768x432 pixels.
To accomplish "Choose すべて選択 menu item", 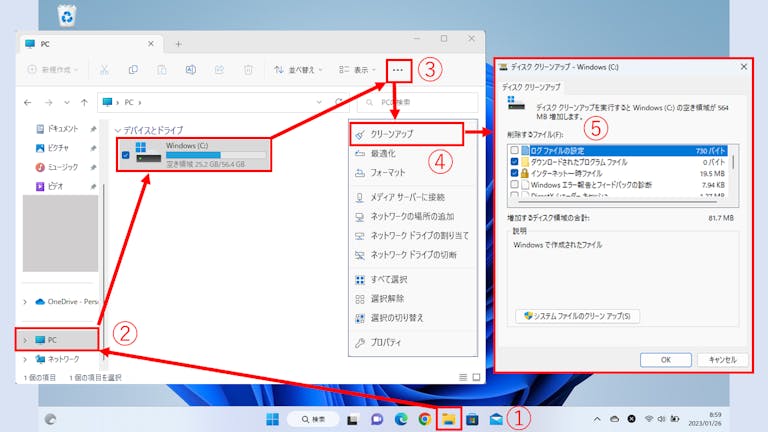I will pos(413,279).
